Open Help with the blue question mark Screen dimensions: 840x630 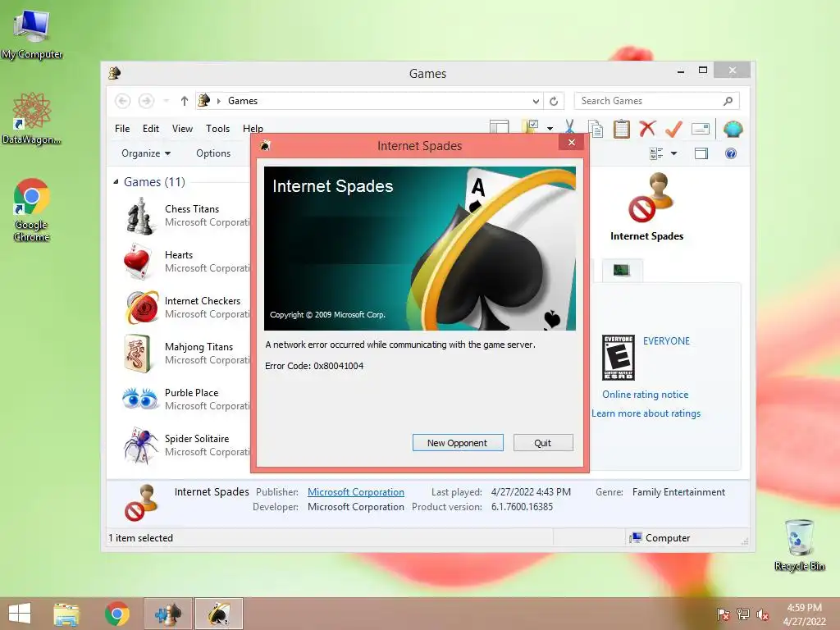click(731, 153)
